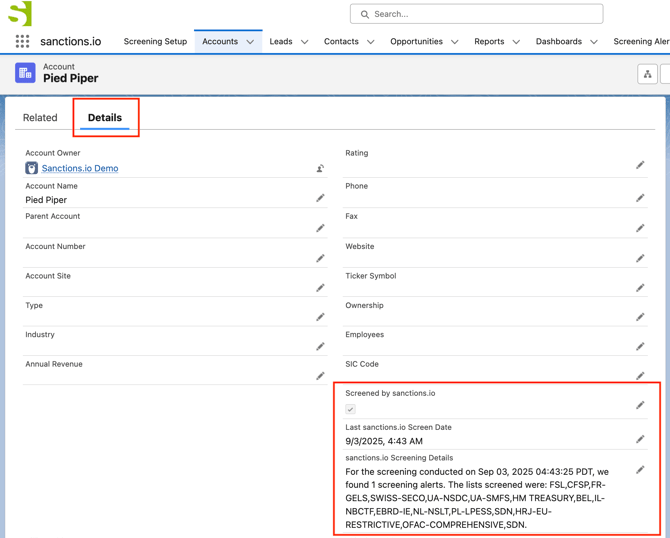Open the App Launcher grid icon
This screenshot has height=538, width=670.
coord(22,41)
